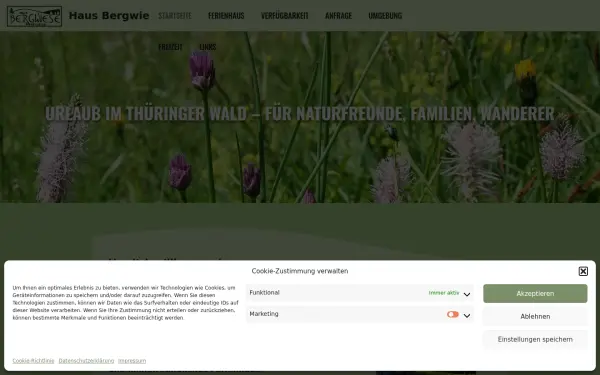Click the Haus Bergwiese site title
600x375 pixels.
point(109,16)
